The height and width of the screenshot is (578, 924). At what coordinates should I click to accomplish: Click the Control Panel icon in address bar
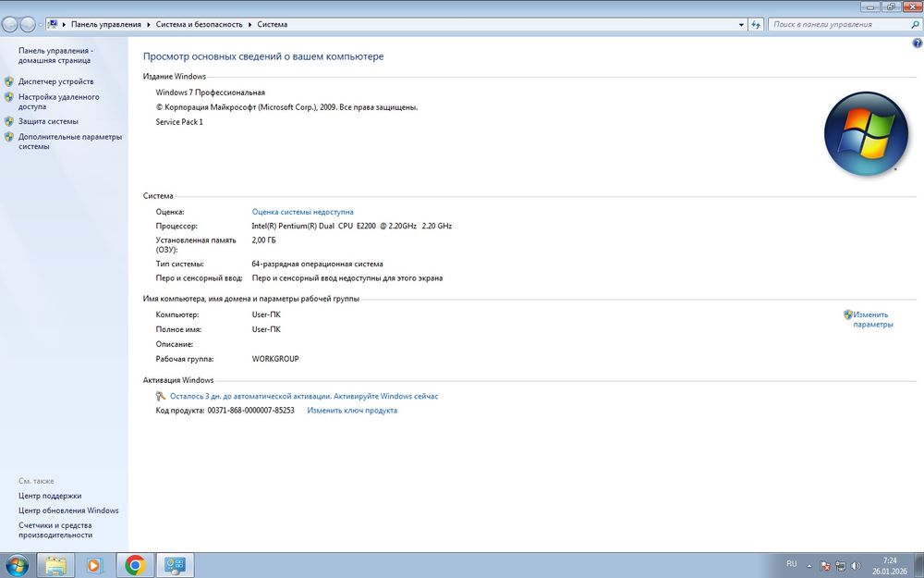(x=53, y=24)
